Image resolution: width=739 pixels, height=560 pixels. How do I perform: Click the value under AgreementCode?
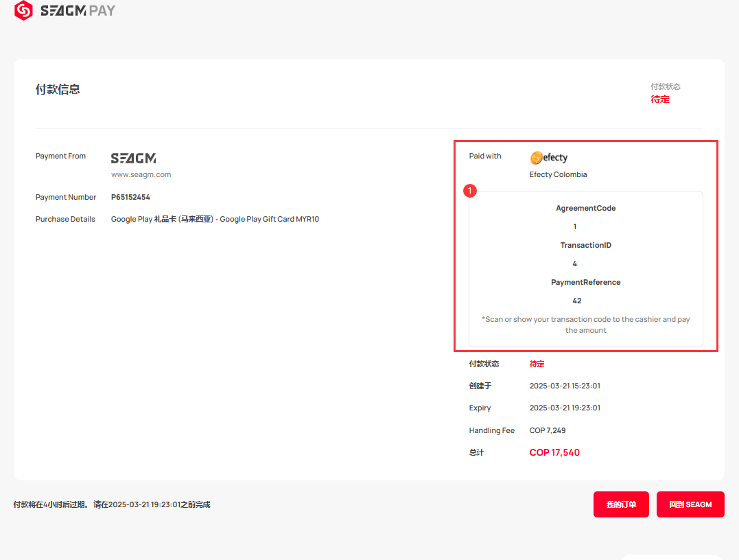coord(575,226)
